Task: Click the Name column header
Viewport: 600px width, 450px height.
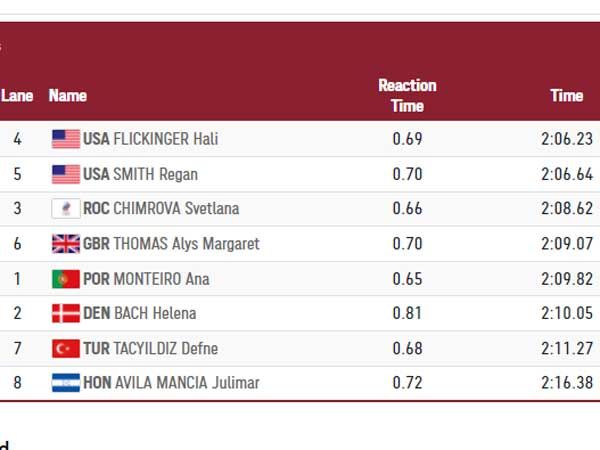Action: [68, 96]
